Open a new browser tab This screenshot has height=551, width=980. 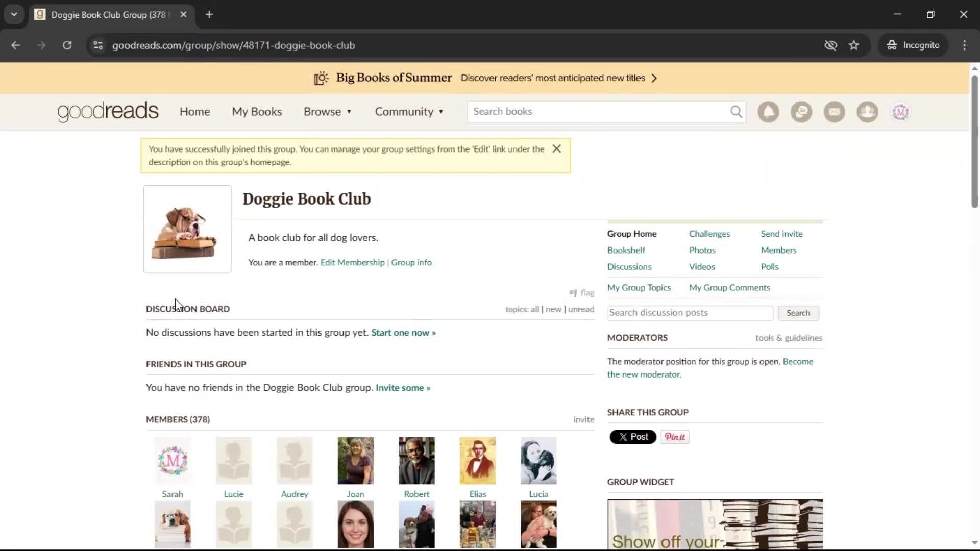coord(209,15)
